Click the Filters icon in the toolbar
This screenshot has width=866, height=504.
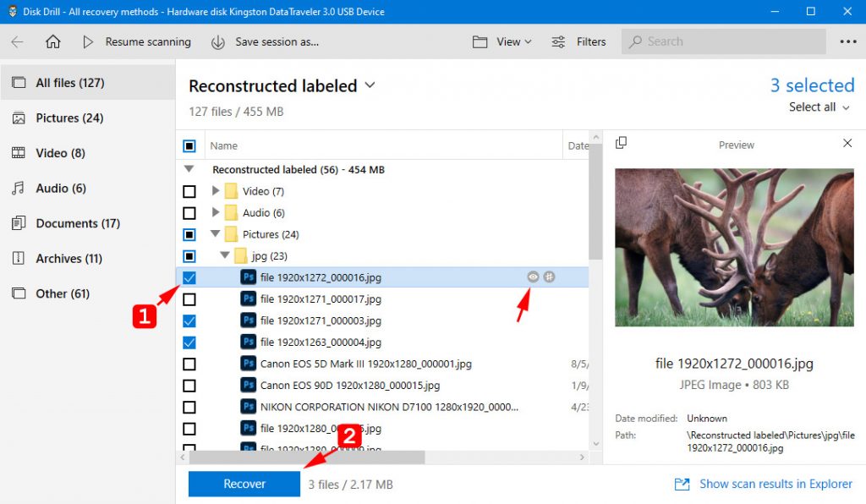click(558, 41)
